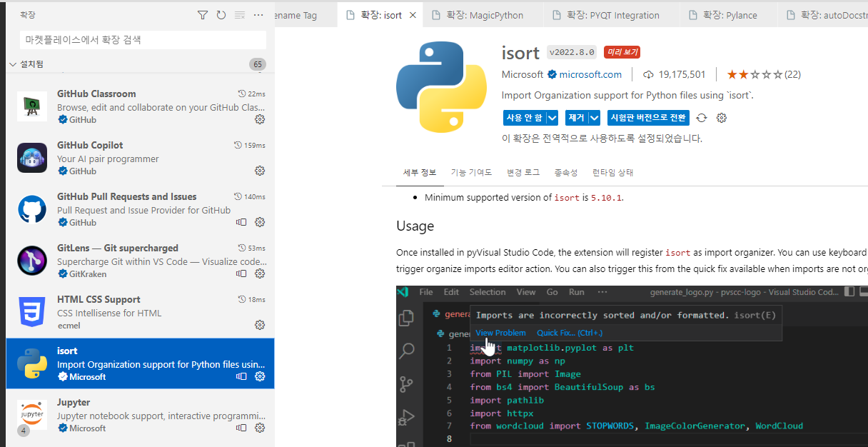Switch to 확장: Pylance tab

click(730, 15)
